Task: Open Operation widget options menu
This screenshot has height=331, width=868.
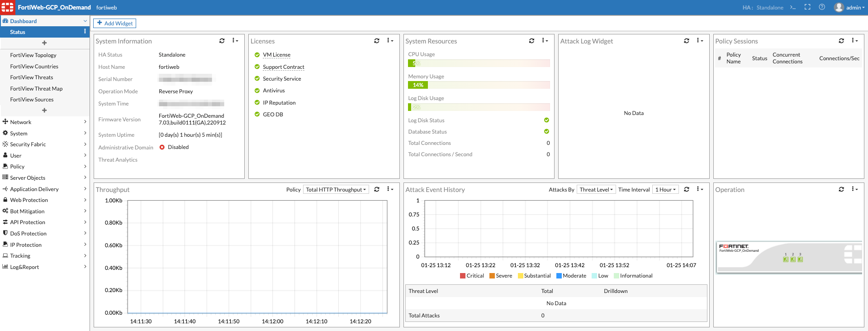Action: point(854,189)
